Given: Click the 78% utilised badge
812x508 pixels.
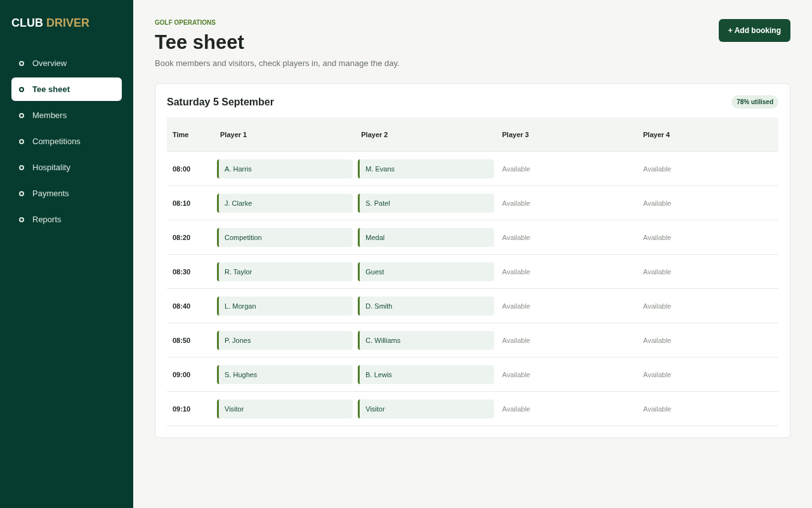Looking at the screenshot, I should (755, 102).
